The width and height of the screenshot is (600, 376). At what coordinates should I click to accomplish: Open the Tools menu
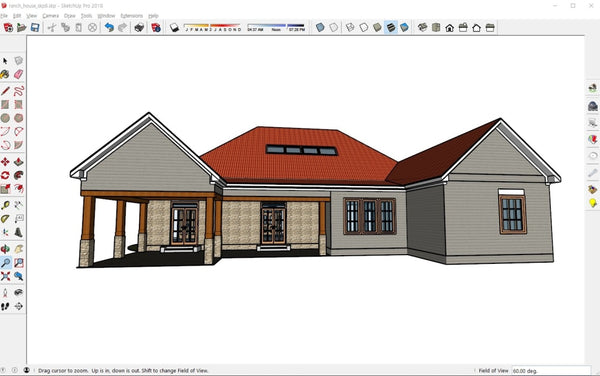[x=86, y=16]
